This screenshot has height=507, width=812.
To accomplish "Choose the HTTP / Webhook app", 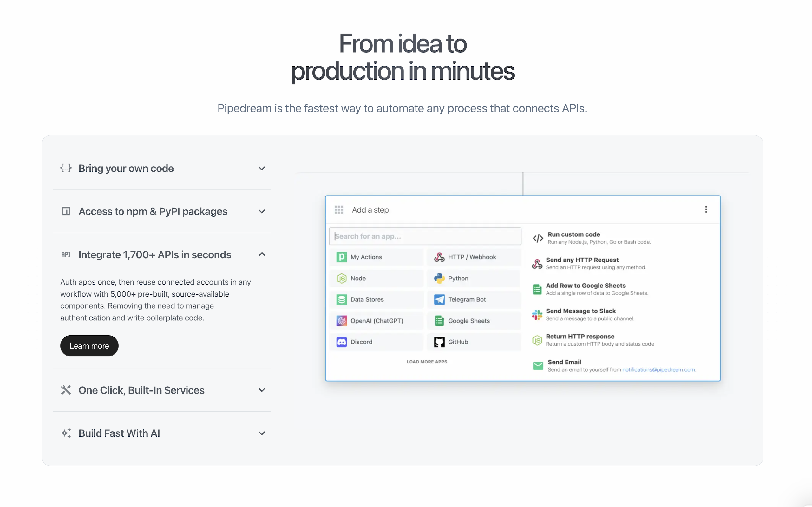I will (440, 257).
